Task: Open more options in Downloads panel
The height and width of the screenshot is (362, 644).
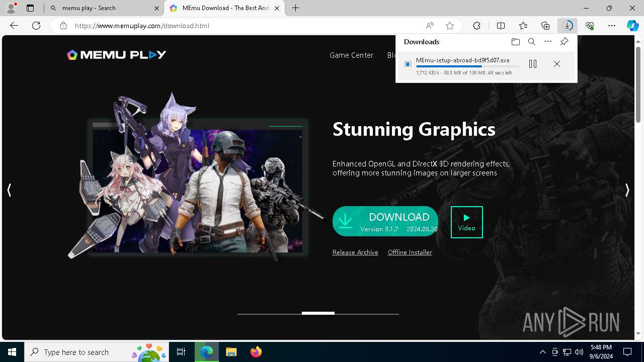Action: (548, 42)
